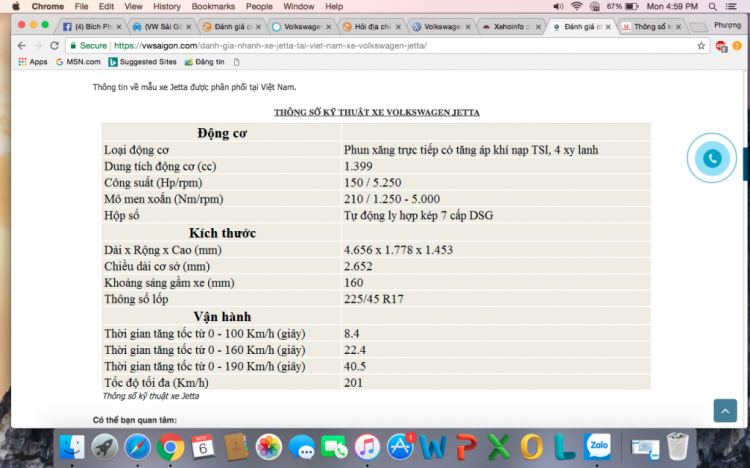The height and width of the screenshot is (468, 750).
Task: Click the address bar URL
Action: [x=270, y=46]
